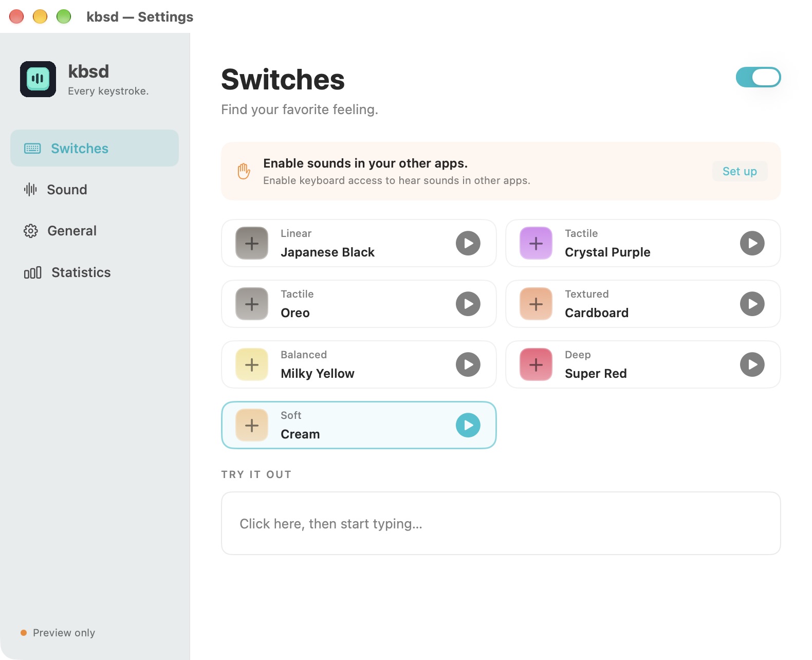Image resolution: width=812 pixels, height=660 pixels.
Task: Click the Japanese Black plus tile
Action: (x=252, y=243)
